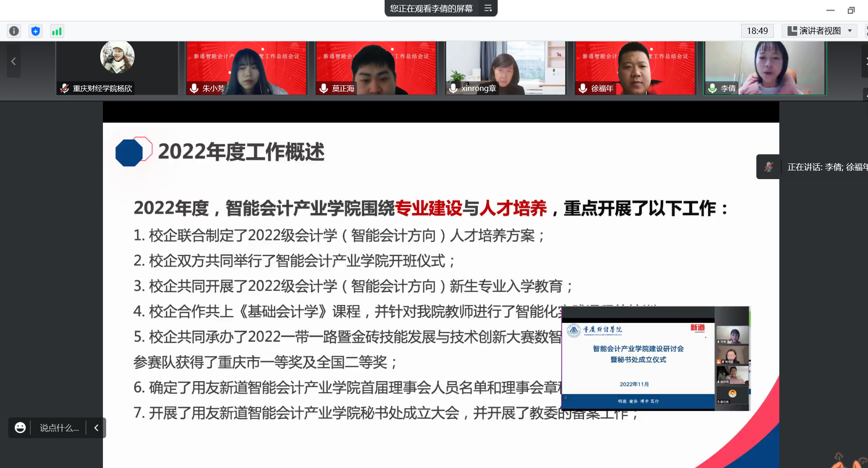Click microphone icon on 朱小芳's video tile
868x468 pixels.
[x=194, y=88]
